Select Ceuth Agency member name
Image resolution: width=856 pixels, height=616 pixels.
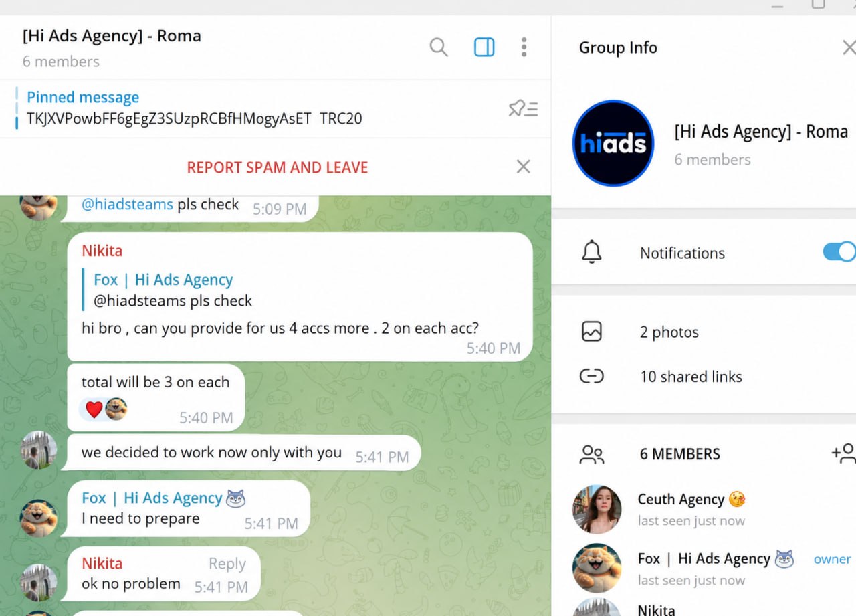point(681,500)
